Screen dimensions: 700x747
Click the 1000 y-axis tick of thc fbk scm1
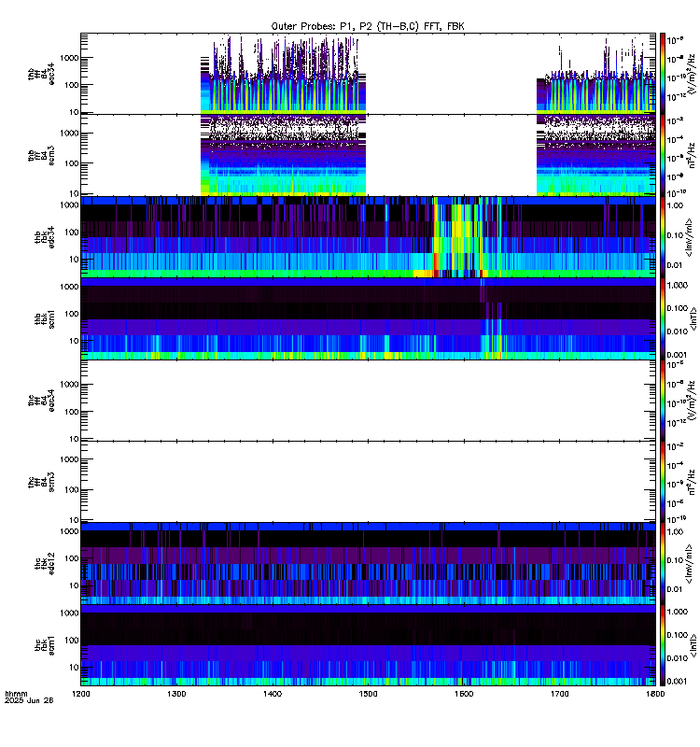coord(69,613)
